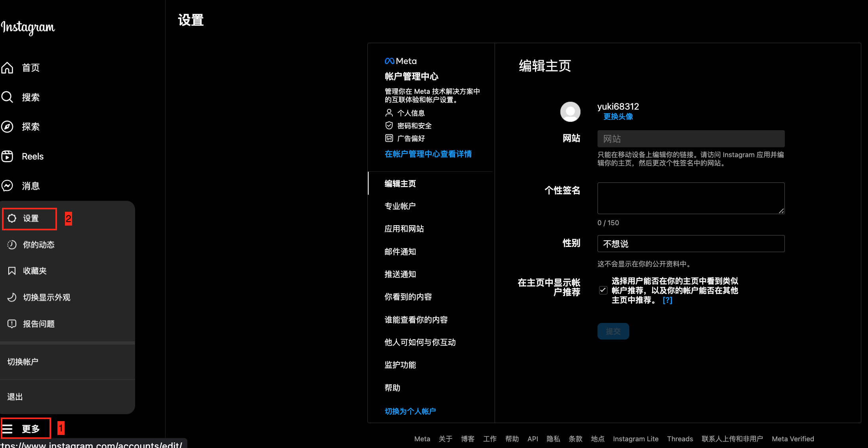Open the home (首页) icon

click(7, 68)
